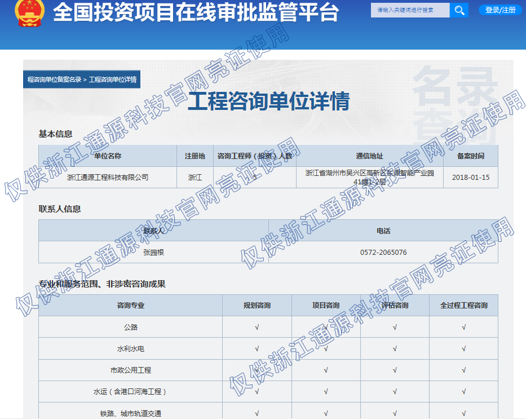The width and height of the screenshot is (526, 420).
Task: Focus the keyword search input box
Action: [x=410, y=10]
